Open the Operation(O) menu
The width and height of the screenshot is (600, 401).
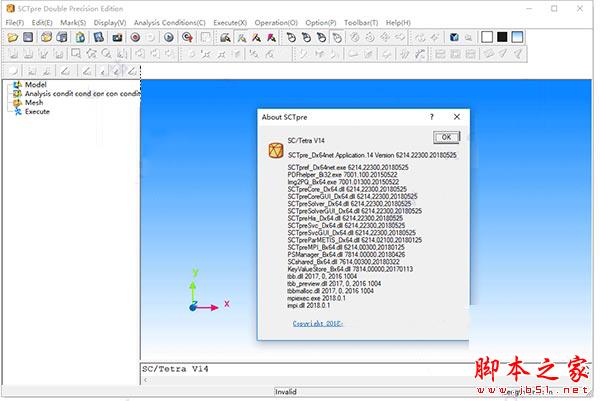point(276,23)
